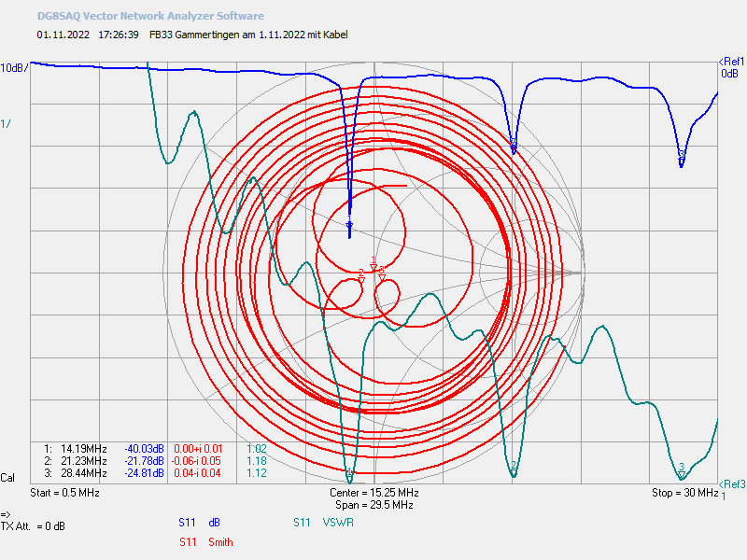
Task: Click the TX Att. = 0 dB setting
Action: pyautogui.click(x=33, y=526)
